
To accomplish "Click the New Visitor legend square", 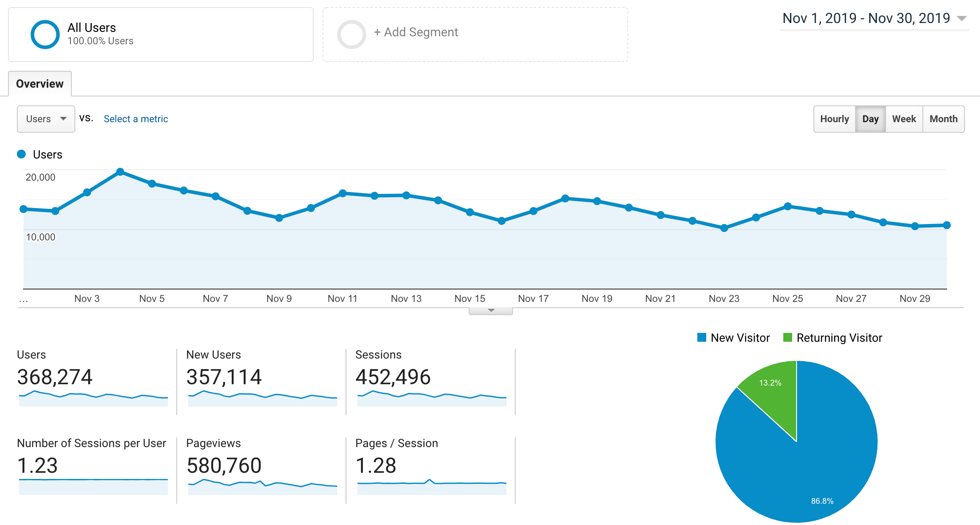I will 701,337.
